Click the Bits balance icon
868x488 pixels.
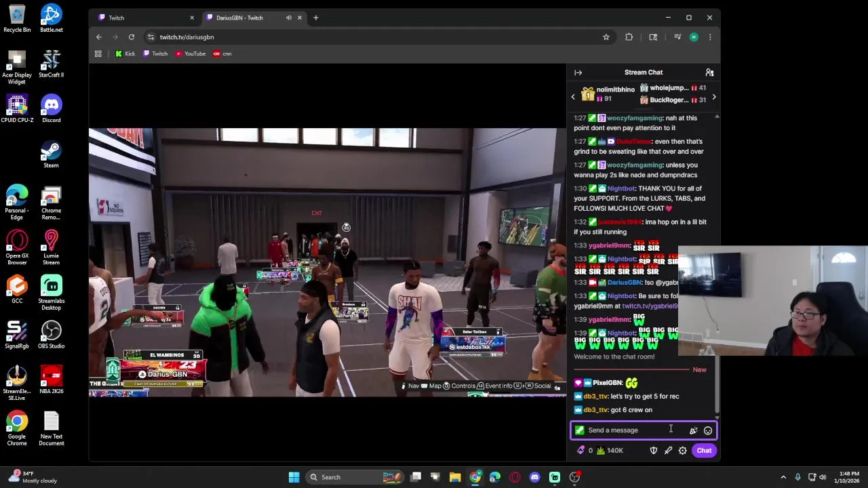tap(581, 450)
